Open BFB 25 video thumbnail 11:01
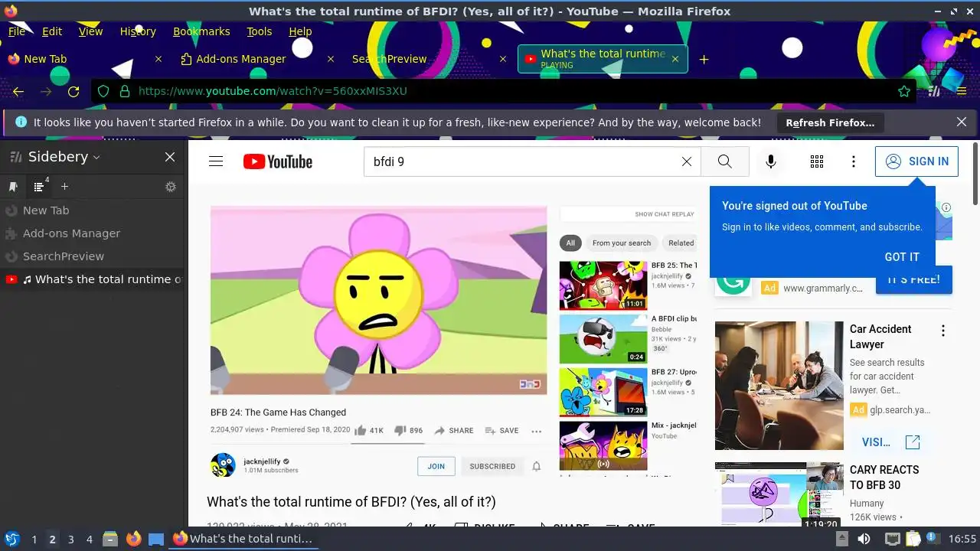Viewport: 980px width, 551px height. point(603,285)
